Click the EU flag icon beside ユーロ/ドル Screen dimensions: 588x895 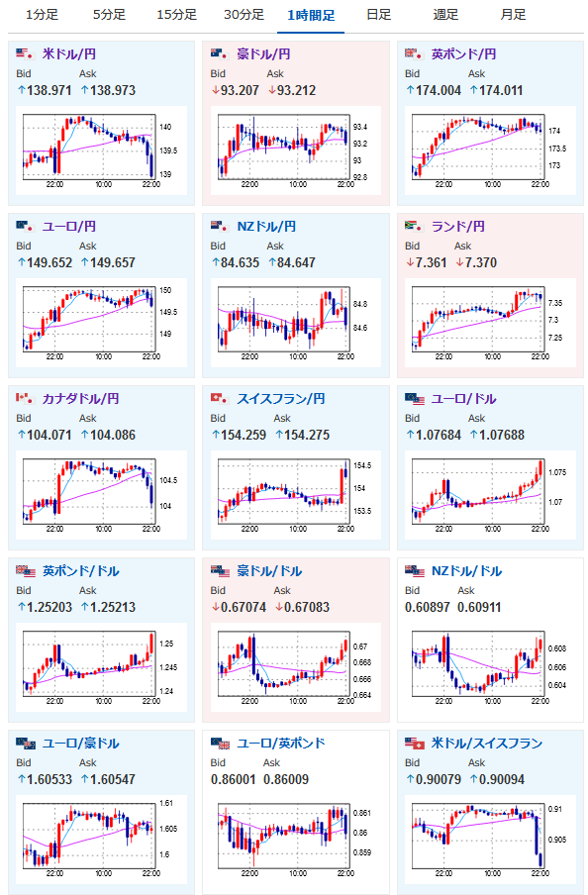pyautogui.click(x=415, y=398)
